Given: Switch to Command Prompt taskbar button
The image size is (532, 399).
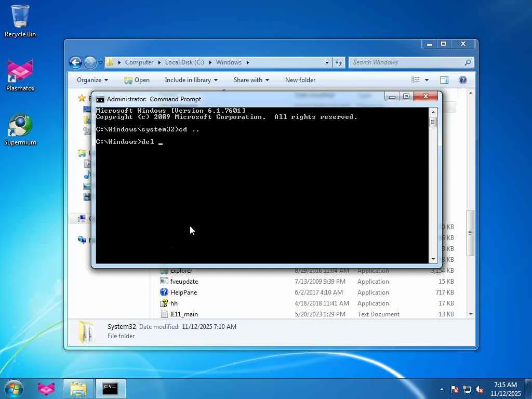Looking at the screenshot, I should (110, 389).
